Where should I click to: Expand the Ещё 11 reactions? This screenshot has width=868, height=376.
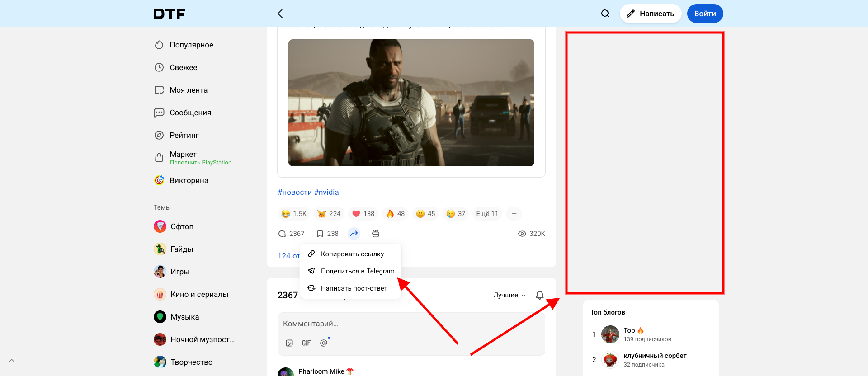pyautogui.click(x=487, y=214)
